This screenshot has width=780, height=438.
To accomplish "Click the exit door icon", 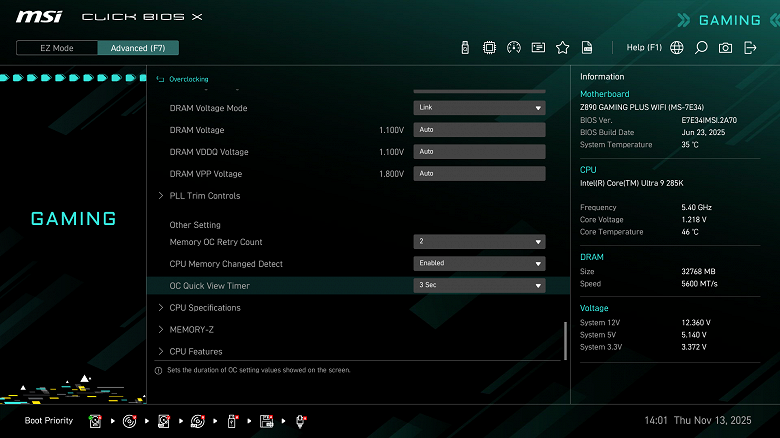I will click(x=750, y=48).
